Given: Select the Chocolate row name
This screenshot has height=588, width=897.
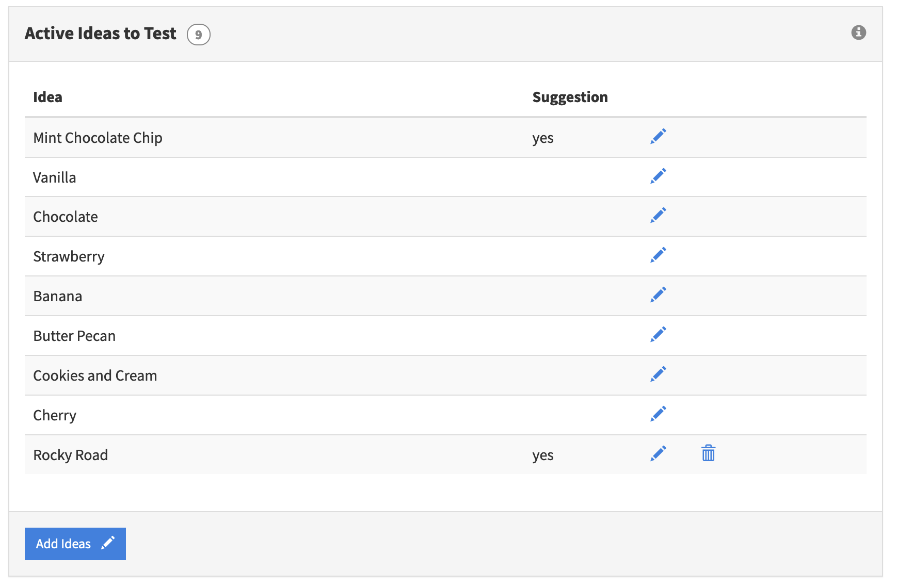Looking at the screenshot, I should point(66,217).
